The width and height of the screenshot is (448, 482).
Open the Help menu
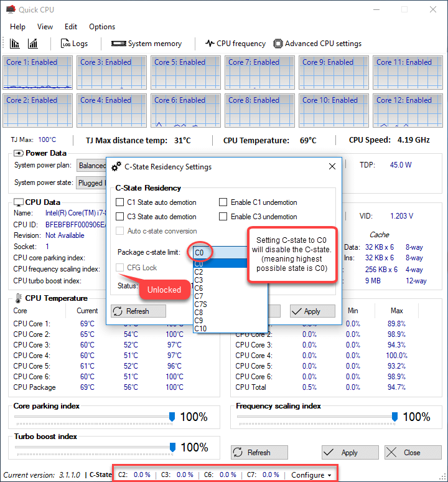click(x=17, y=27)
